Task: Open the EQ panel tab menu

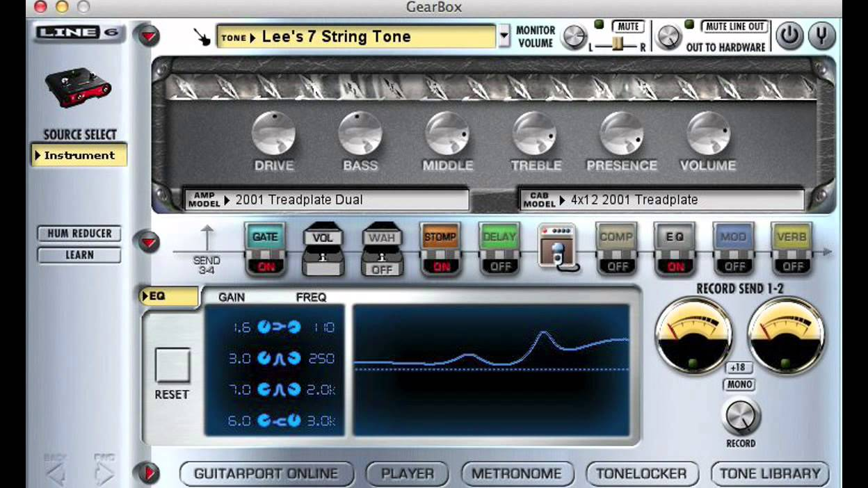Action: click(x=169, y=296)
